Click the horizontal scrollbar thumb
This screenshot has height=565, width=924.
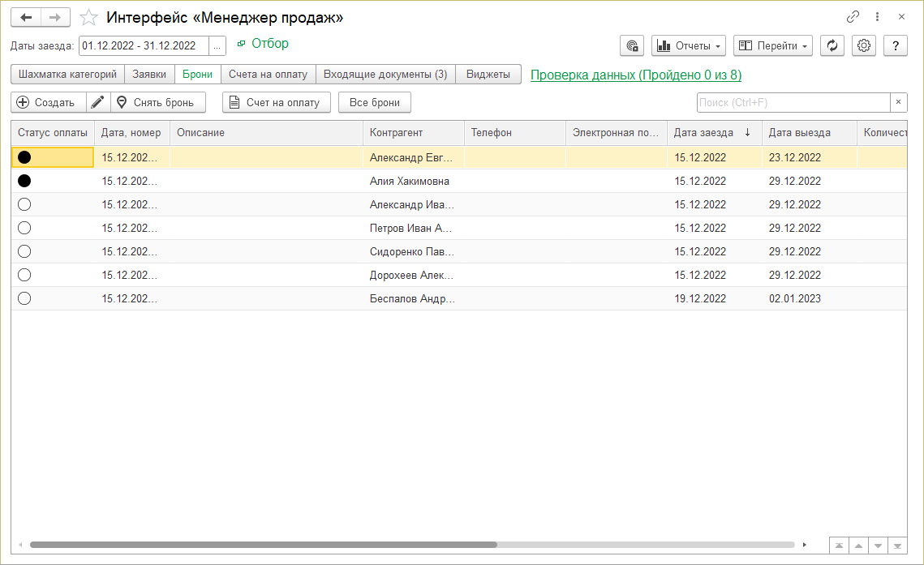[x=264, y=545]
